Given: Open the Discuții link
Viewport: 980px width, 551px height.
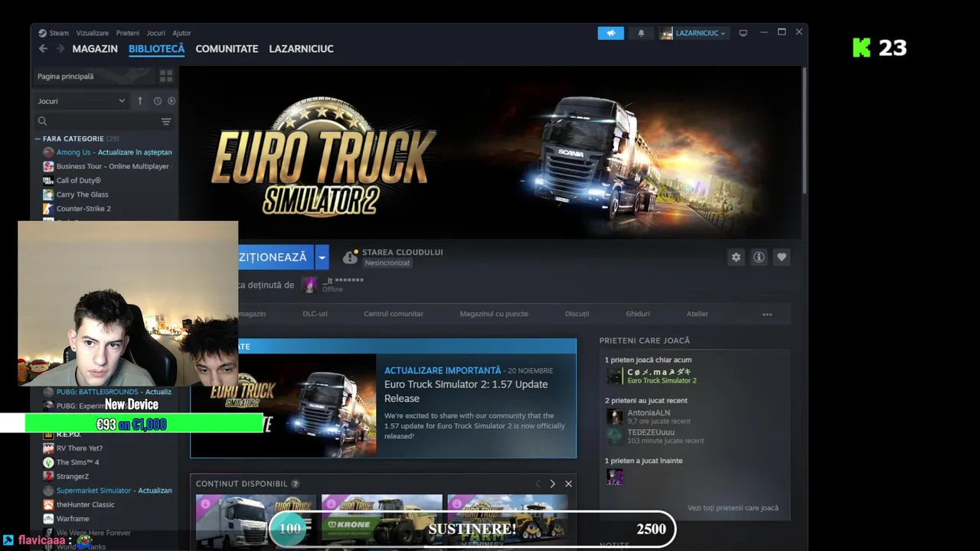Looking at the screenshot, I should pyautogui.click(x=577, y=314).
